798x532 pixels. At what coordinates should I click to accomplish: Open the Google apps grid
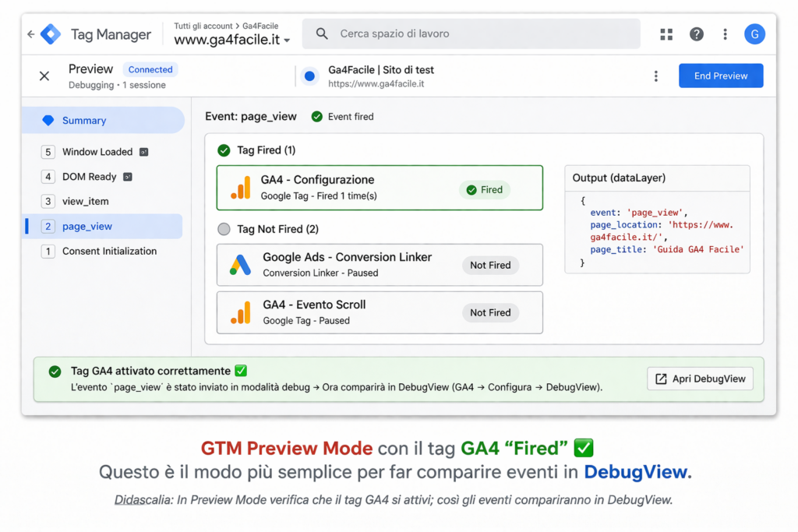coord(666,34)
